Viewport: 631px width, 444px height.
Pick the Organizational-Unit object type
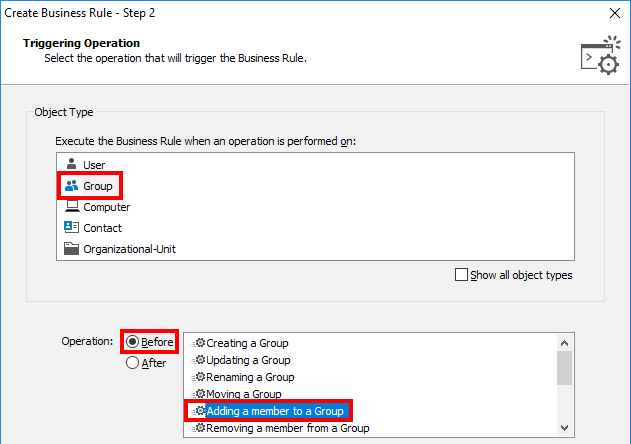[x=131, y=249]
